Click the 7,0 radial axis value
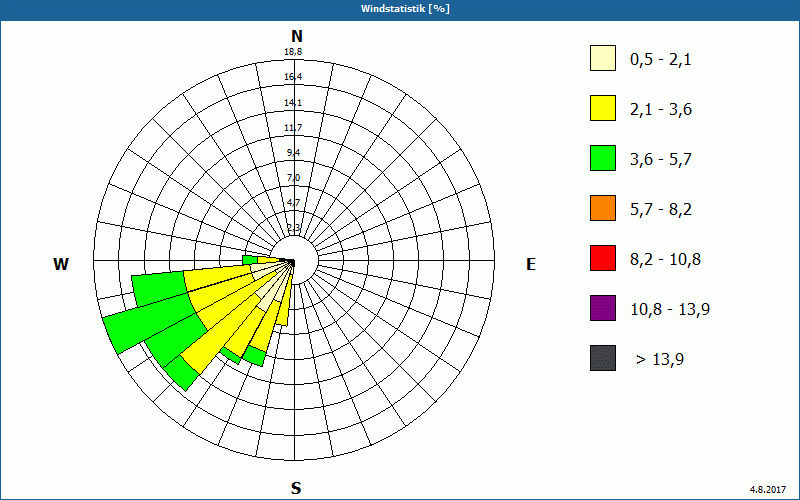The height and width of the screenshot is (500, 800). [293, 178]
